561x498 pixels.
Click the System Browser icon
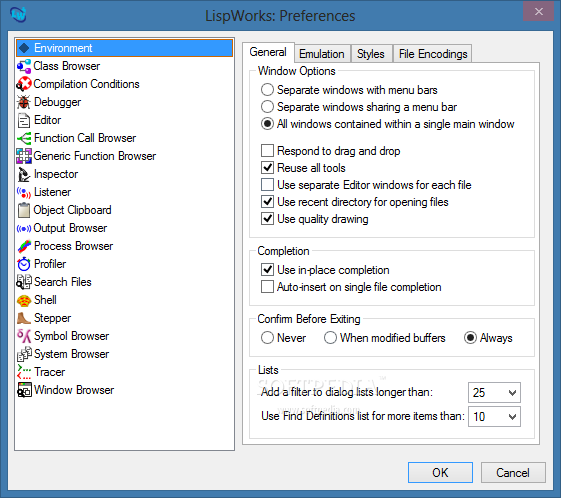[24, 354]
